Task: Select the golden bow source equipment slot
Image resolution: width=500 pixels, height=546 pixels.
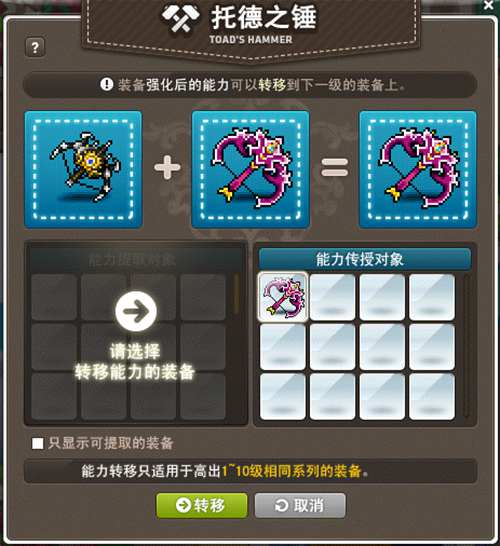Action: 83,169
